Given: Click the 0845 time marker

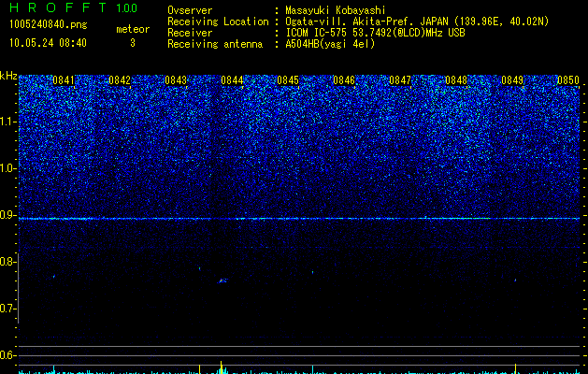Looking at the screenshot, I should coord(288,80).
